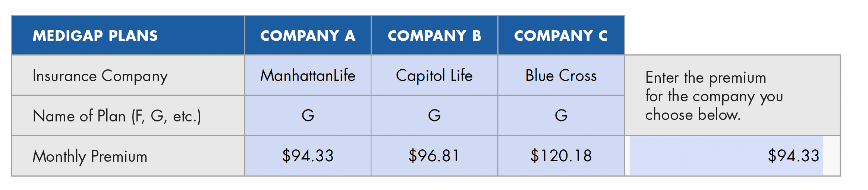868x190 pixels.
Task: Click Company A plan name field G
Action: tap(308, 115)
